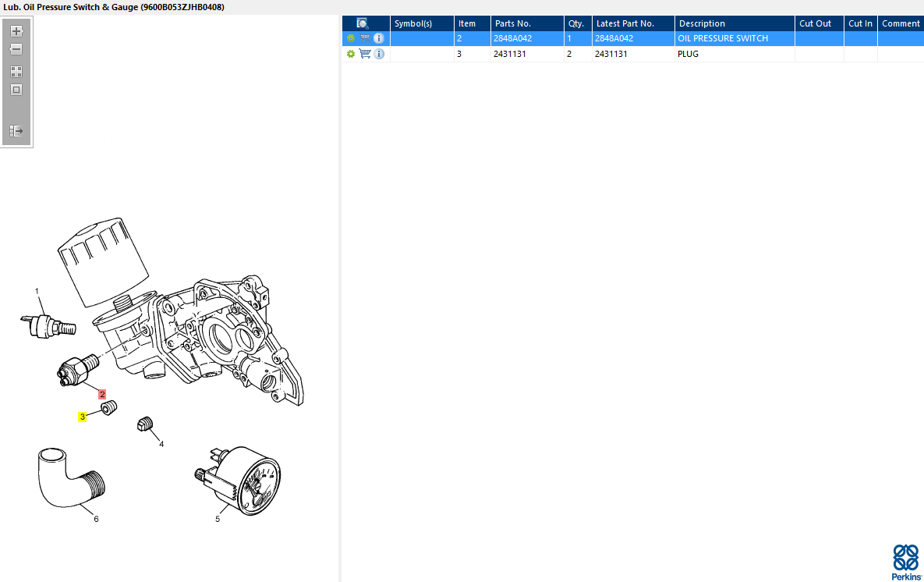Open info for OIL PRESSURE SWITCH row

379,38
